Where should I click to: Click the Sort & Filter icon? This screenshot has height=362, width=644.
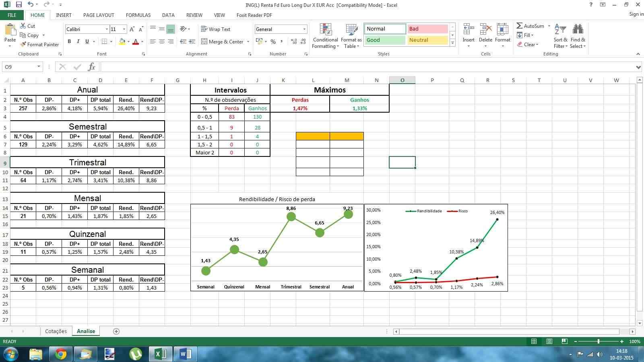(x=560, y=30)
